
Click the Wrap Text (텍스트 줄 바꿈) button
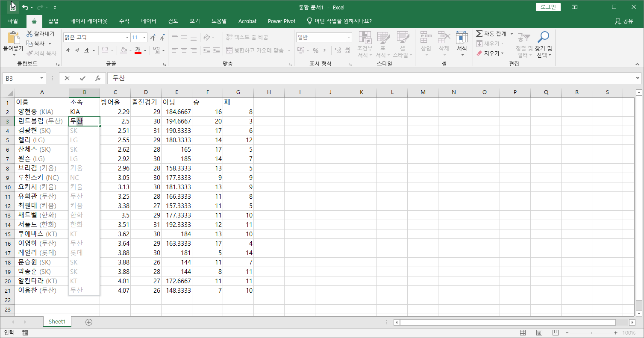pos(247,38)
